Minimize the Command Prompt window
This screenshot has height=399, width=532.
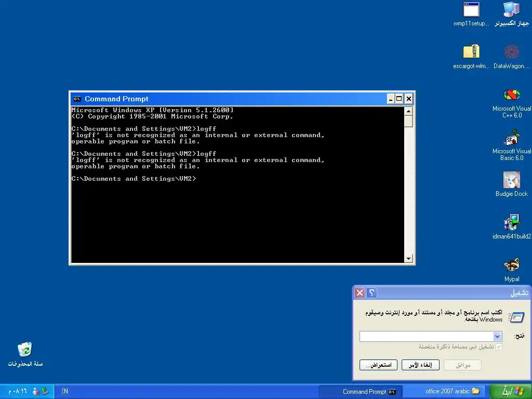pyautogui.click(x=391, y=99)
